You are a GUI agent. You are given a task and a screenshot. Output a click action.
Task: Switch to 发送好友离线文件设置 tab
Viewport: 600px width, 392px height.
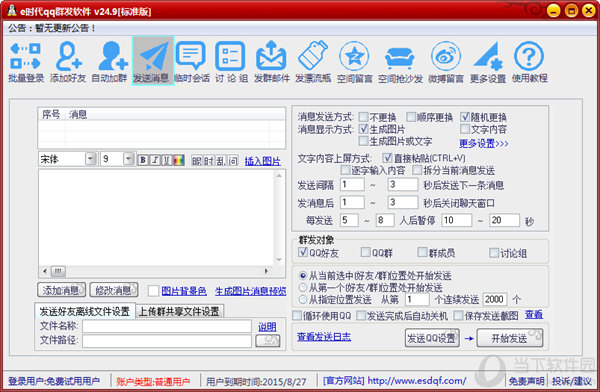[85, 311]
